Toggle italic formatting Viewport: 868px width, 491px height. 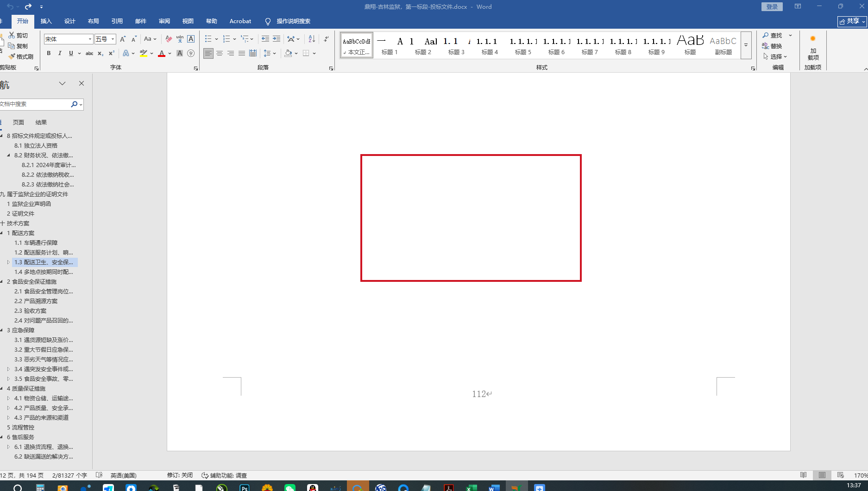pos(60,53)
